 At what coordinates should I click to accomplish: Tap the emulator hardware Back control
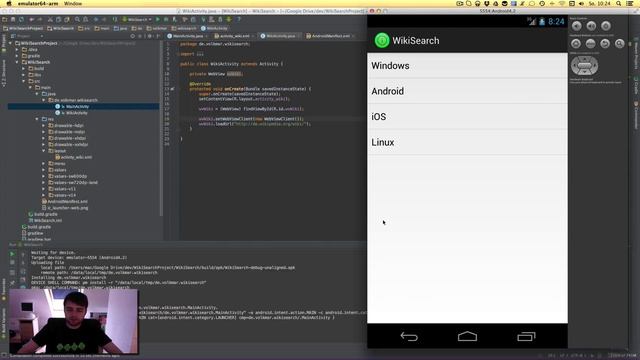605,43
